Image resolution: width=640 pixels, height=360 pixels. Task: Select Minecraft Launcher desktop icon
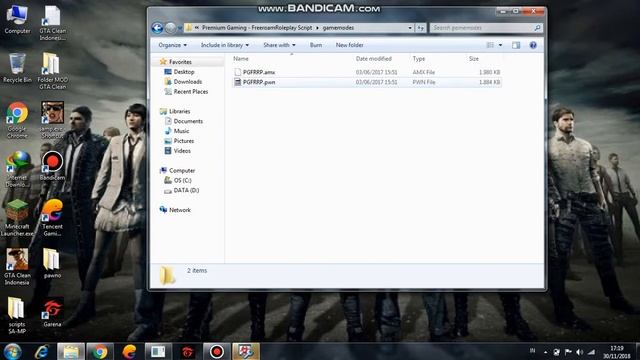17,218
